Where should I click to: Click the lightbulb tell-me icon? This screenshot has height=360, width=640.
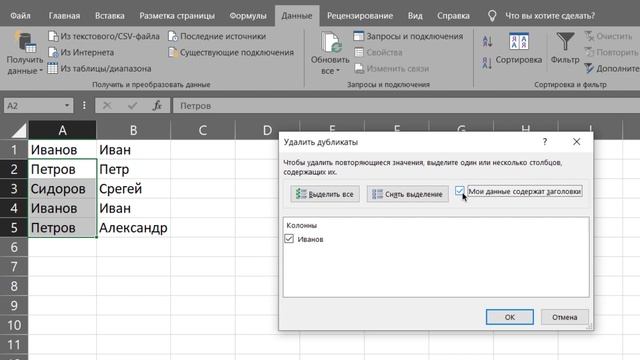492,16
